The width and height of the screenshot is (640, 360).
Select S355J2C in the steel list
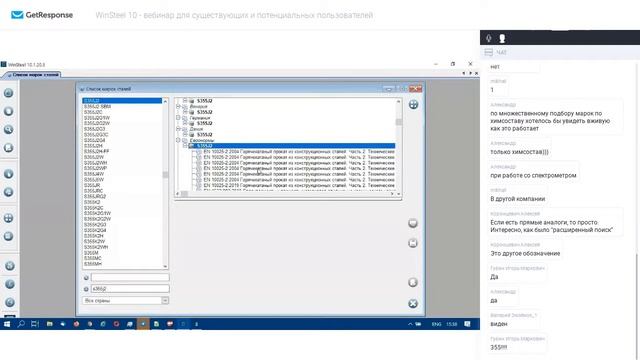click(x=93, y=112)
